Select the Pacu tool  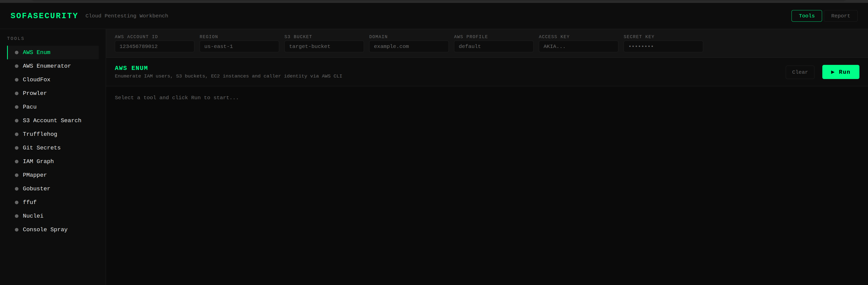[x=29, y=107]
